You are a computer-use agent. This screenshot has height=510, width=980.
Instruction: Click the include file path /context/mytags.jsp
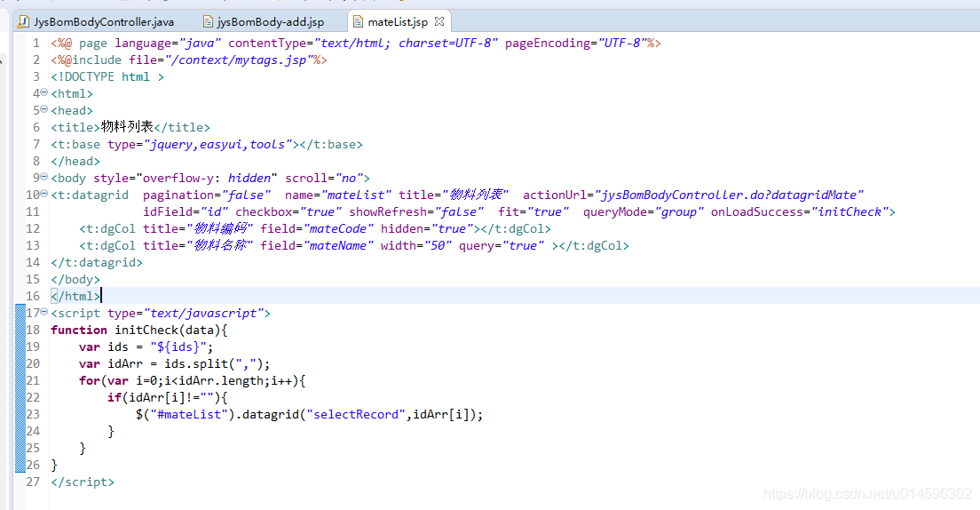[239, 60]
